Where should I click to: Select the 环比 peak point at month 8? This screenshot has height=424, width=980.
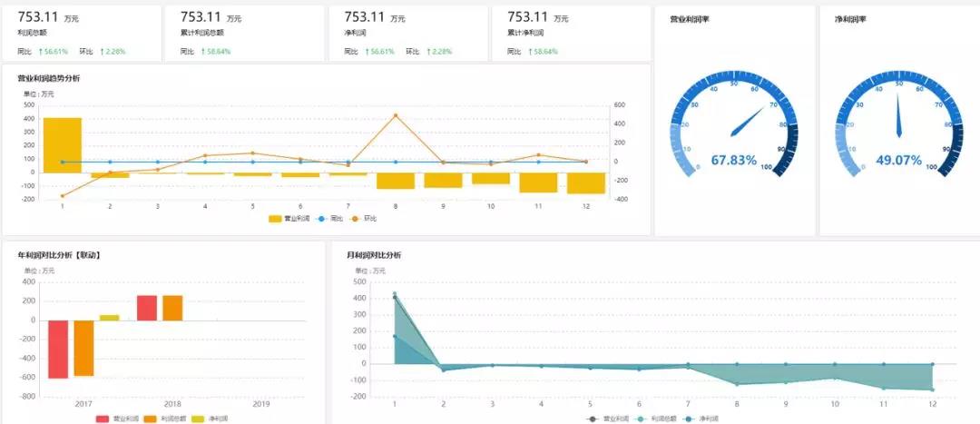[396, 115]
